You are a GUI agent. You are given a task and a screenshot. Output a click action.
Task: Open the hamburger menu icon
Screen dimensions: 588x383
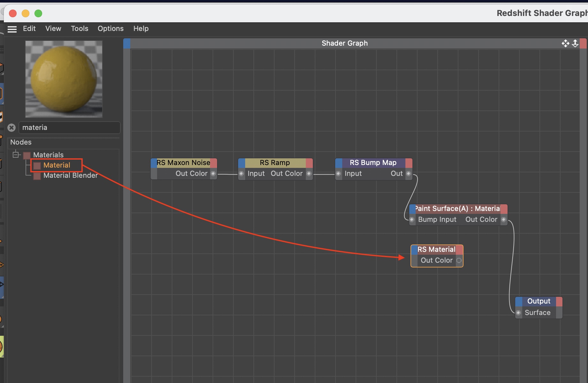[12, 29]
